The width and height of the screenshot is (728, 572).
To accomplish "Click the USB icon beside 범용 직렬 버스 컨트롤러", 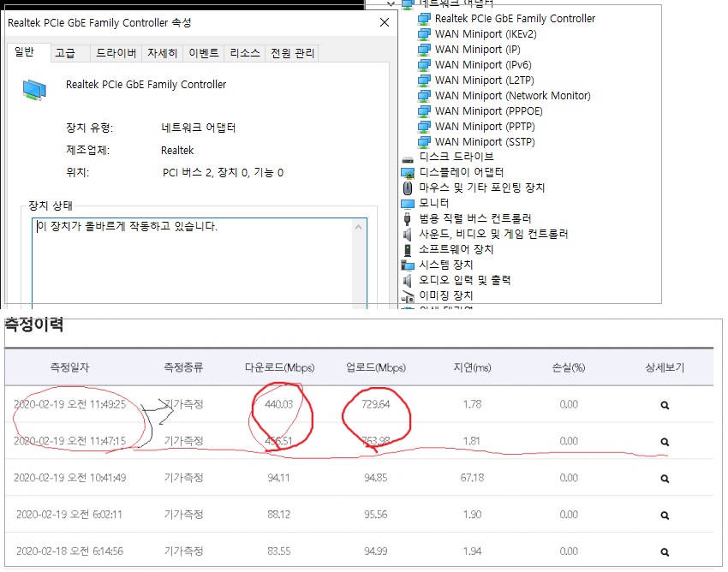I will (408, 218).
